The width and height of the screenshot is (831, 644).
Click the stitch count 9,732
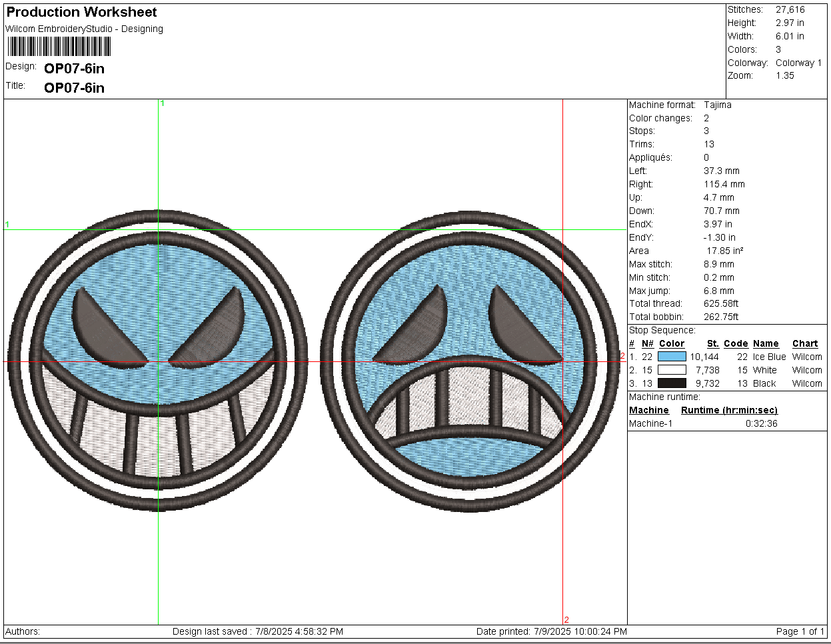[x=708, y=383]
